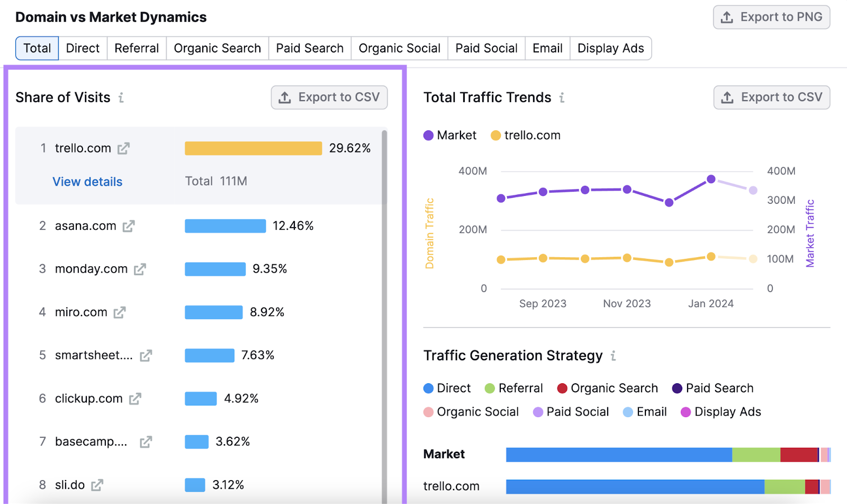The image size is (847, 504).
Task: Open smartsheet external link icon
Action: (x=146, y=355)
